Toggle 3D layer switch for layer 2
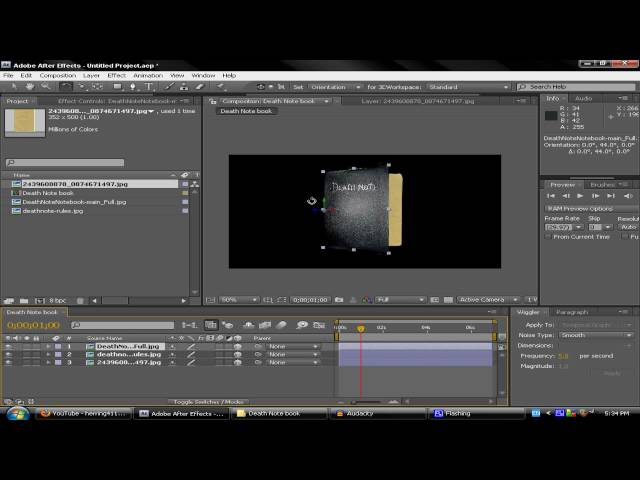 click(238, 355)
